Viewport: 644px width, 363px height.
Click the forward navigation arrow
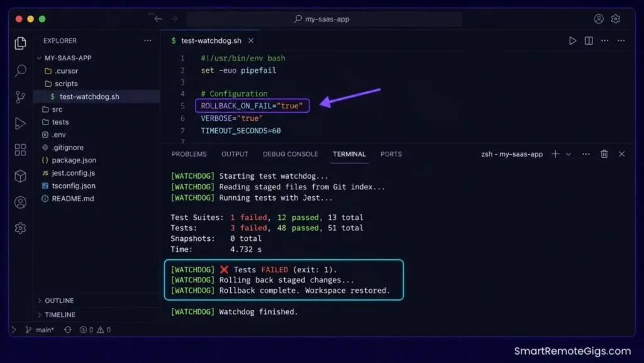(x=174, y=19)
